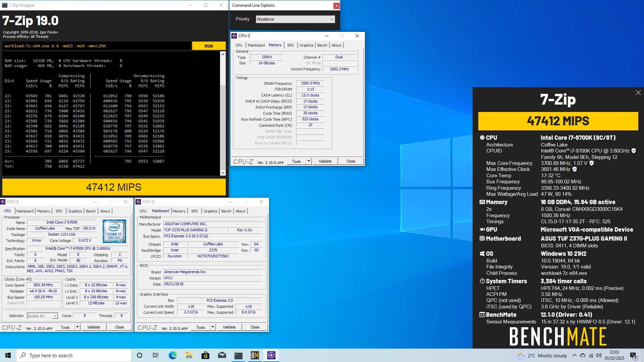Viewport: 644px width, 362px height.
Task: Click the DRAM Frequency 1500.0 MHz value
Action: click(310, 83)
